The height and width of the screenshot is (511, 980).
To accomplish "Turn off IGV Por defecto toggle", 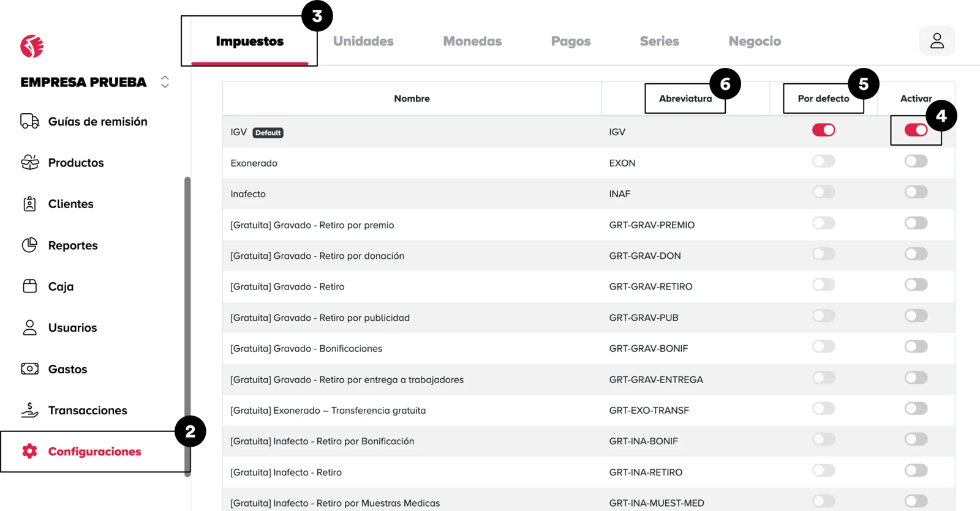I will (823, 130).
